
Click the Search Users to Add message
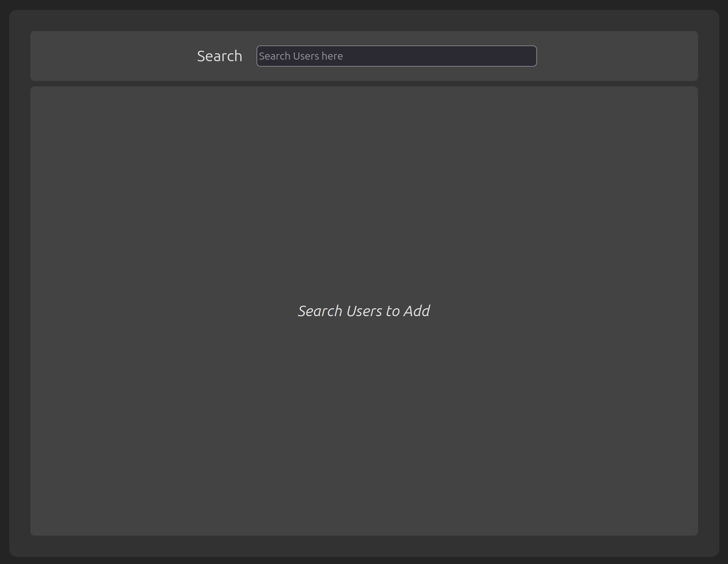[x=364, y=311]
